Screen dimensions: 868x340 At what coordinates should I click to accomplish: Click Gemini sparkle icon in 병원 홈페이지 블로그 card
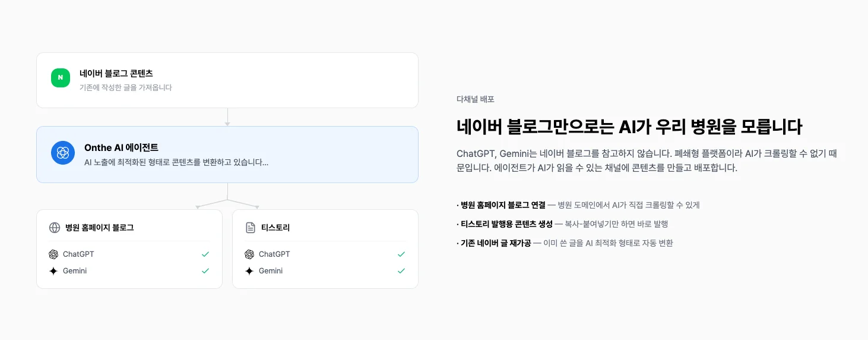tap(53, 271)
